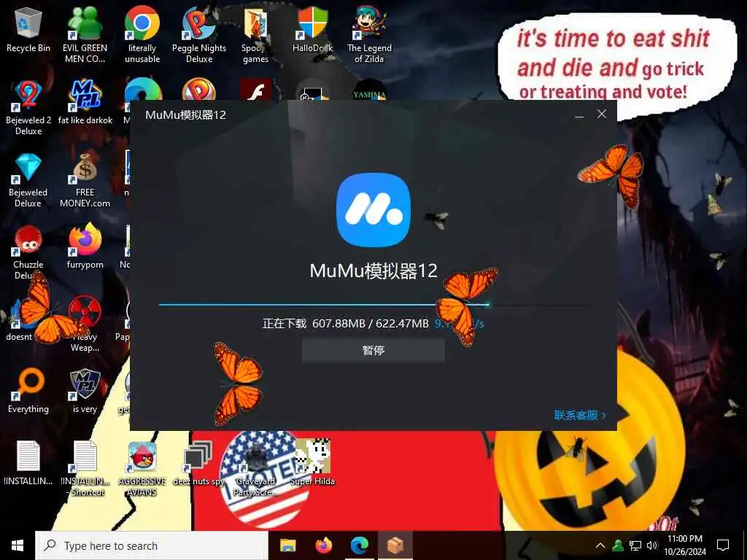
Task: Click the Flash Player desktop icon
Action: tap(256, 90)
